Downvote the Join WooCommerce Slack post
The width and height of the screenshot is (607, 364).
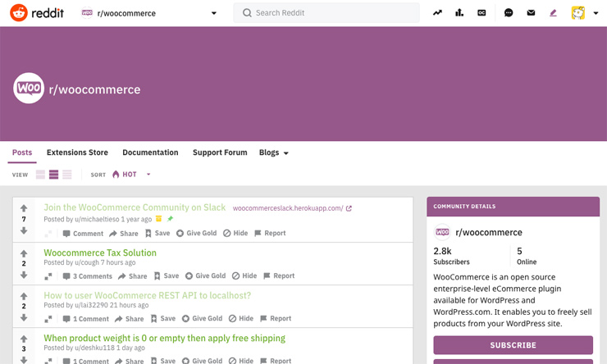24,230
